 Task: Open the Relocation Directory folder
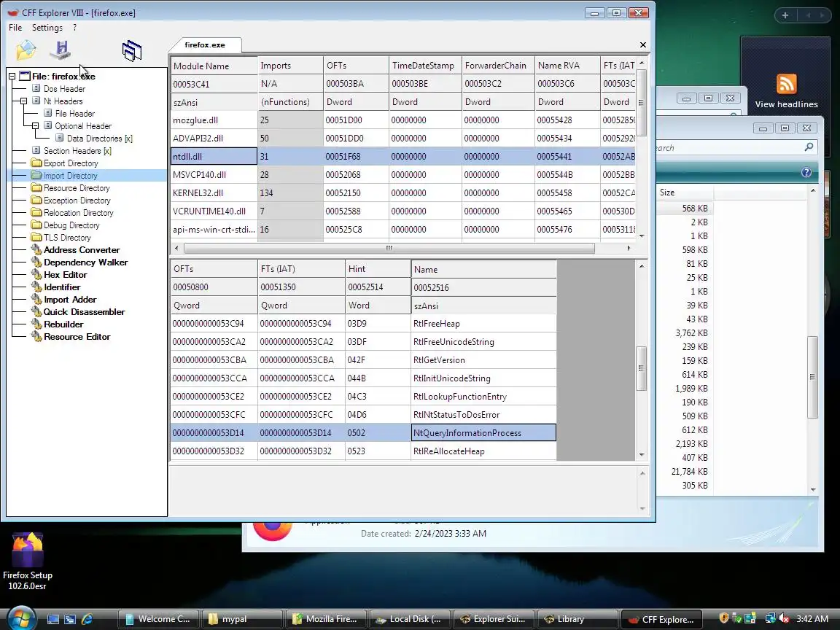click(79, 213)
